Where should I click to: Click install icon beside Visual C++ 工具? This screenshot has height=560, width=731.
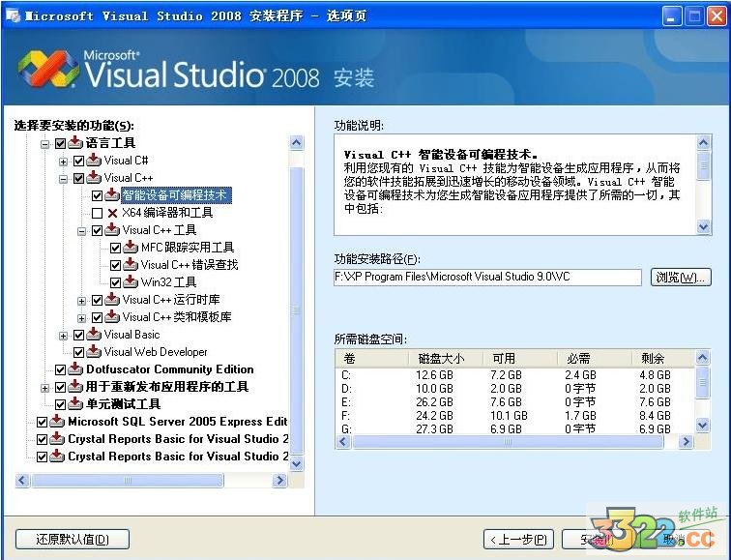112,230
